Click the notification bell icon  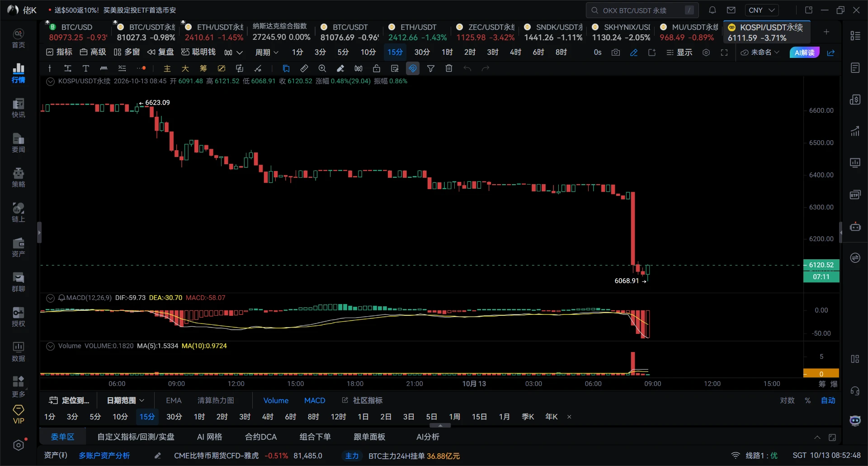pyautogui.click(x=712, y=10)
